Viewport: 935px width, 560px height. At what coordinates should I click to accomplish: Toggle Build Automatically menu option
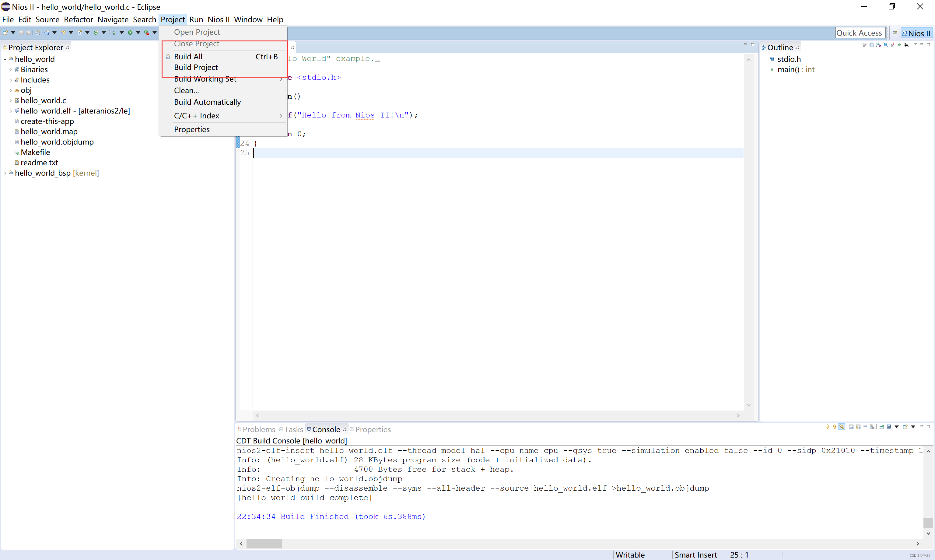click(207, 102)
